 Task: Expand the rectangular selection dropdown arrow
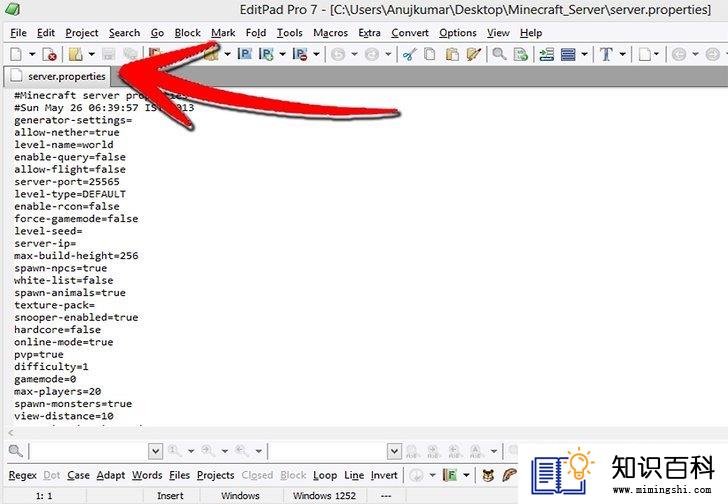click(585, 54)
